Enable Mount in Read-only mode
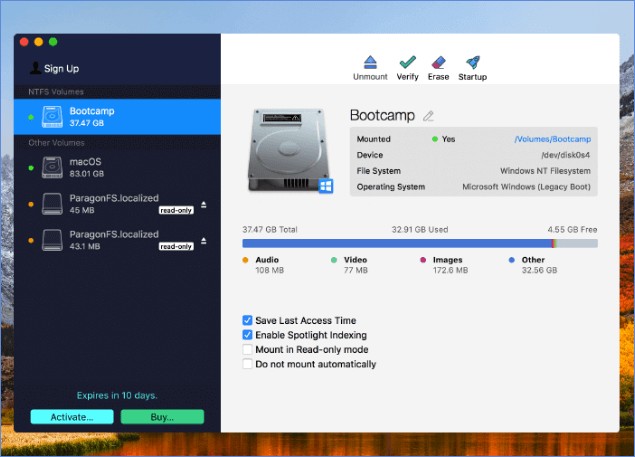This screenshot has width=635, height=457. [247, 350]
